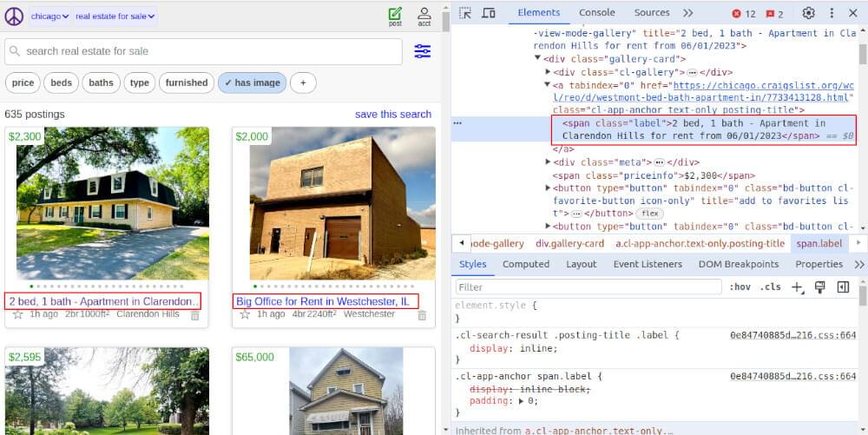Image resolution: width=868 pixels, height=435 pixels.
Task: Switch to the Elements tab
Action: (x=539, y=13)
